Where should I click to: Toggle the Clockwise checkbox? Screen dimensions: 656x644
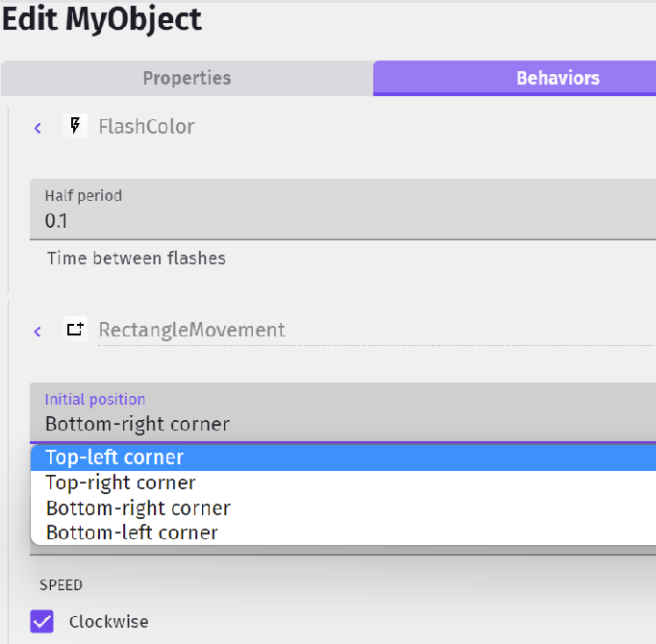tap(42, 621)
